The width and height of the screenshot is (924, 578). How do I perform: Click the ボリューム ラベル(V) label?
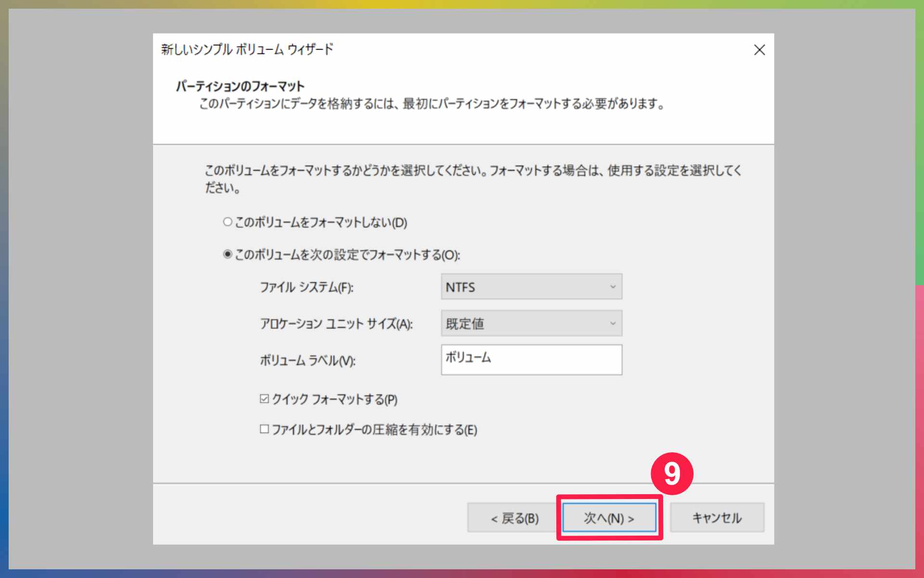pos(308,360)
